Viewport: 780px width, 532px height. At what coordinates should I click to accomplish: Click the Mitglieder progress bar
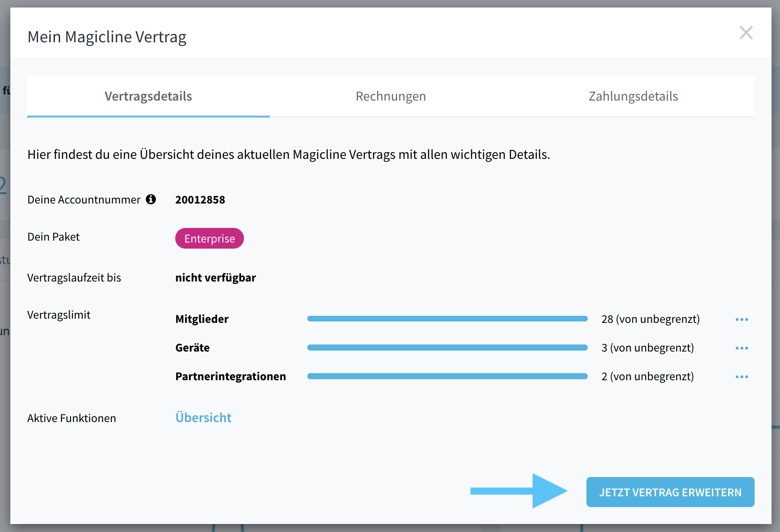coord(447,319)
